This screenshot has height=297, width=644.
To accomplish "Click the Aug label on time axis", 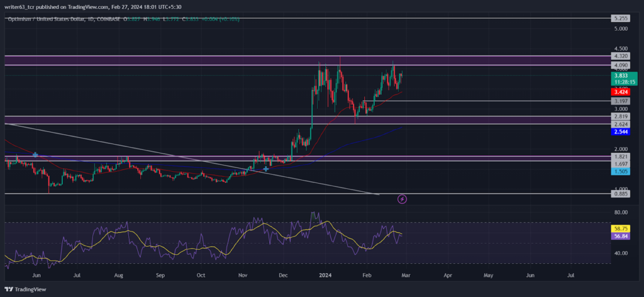I will [119, 275].
